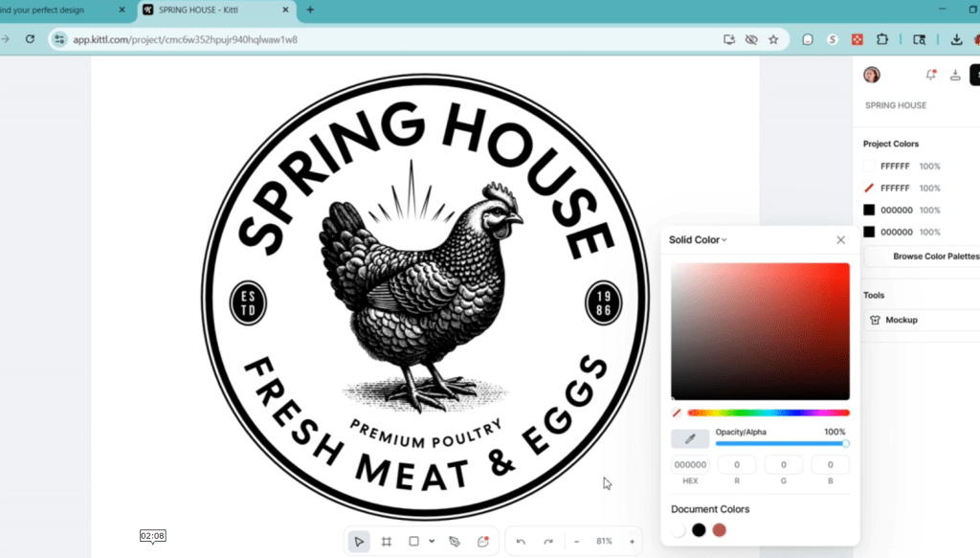Image resolution: width=980 pixels, height=558 pixels.
Task: Click Browse Color Palettes button
Action: [933, 257]
